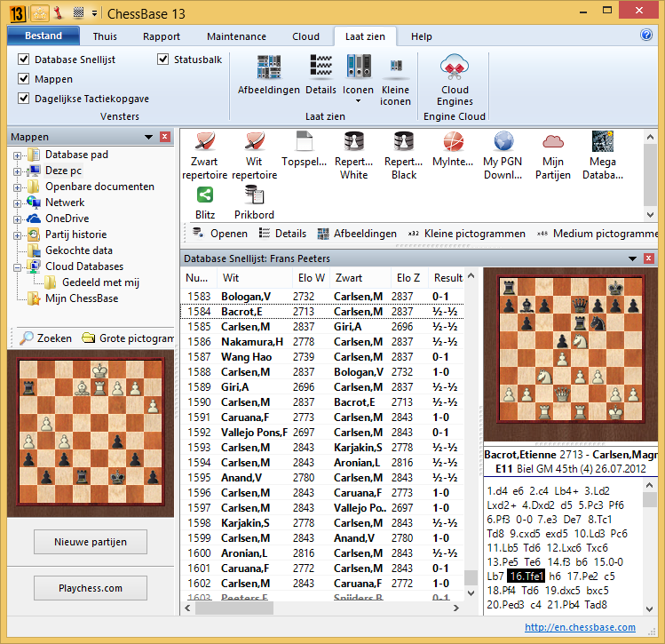Viewport: 665px width, 644px height.
Task: Expand Partij historie tree node
Action: 17,235
